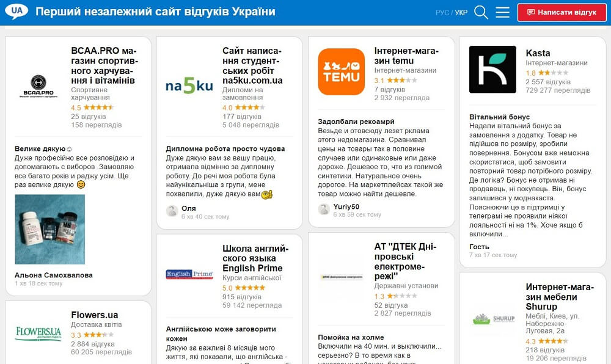Click Yuriy50's reviewer avatar
Screen dimensions: 611x364
tap(323, 209)
